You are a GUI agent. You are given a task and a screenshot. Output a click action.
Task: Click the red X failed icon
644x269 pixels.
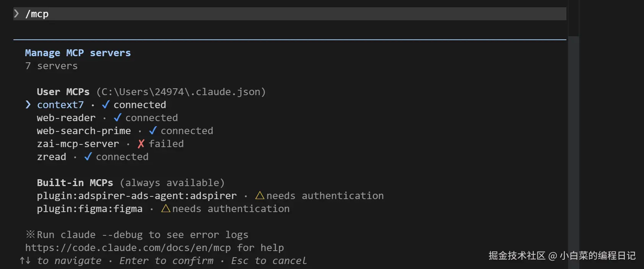[x=141, y=144]
